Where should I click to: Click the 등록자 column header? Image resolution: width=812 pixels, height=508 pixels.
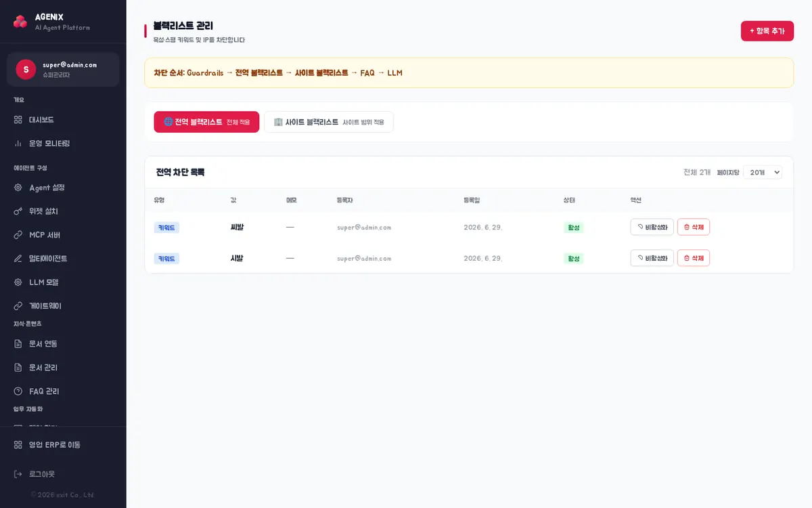point(345,200)
